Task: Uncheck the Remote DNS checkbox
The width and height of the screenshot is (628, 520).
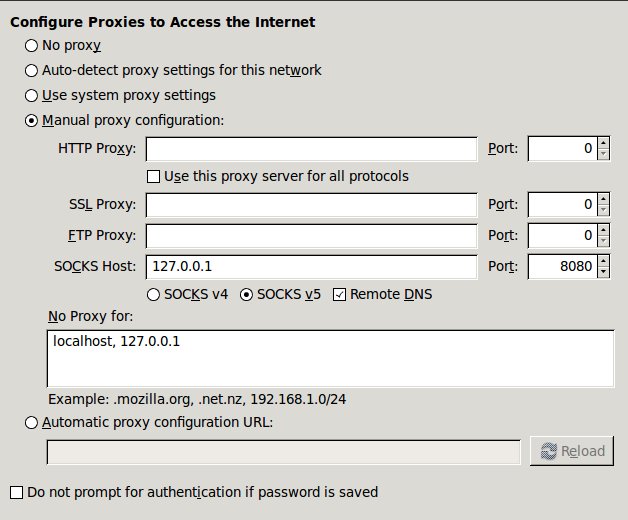Action: (x=339, y=295)
